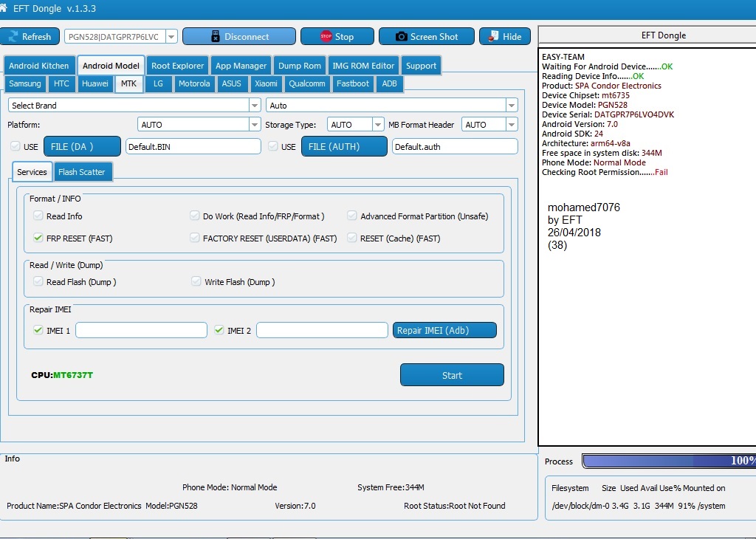
Task: Open the IMG ROM Editor tab
Action: click(x=363, y=66)
